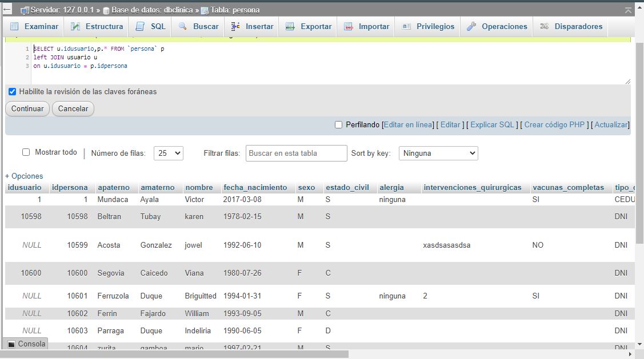Click the Crear código PHP link
This screenshot has height=359, width=644.
click(555, 124)
